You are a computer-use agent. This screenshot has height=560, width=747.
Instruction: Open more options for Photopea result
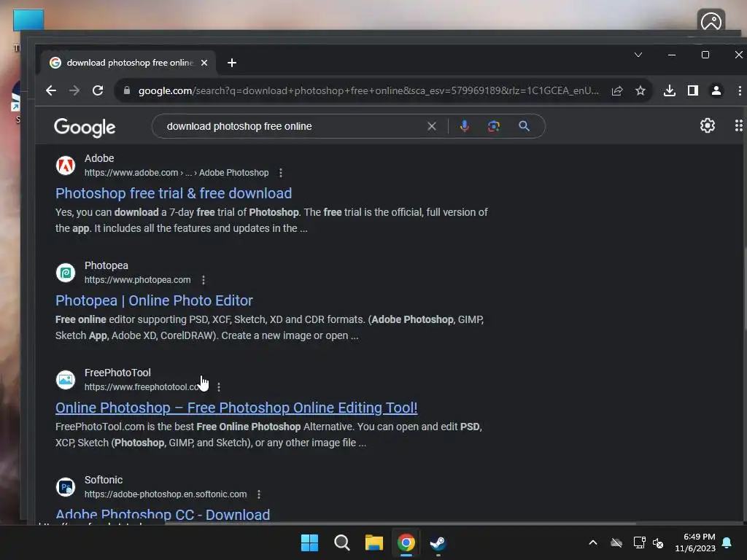point(204,280)
